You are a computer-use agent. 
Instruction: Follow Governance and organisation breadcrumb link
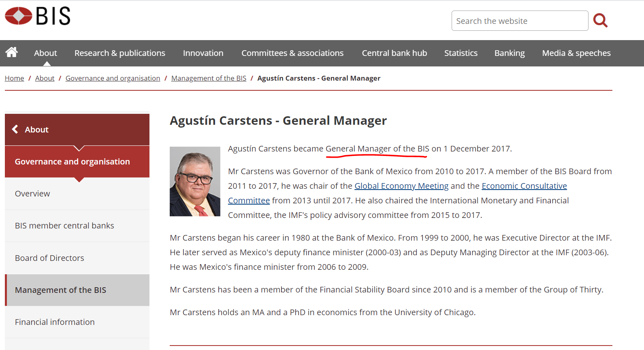click(113, 78)
